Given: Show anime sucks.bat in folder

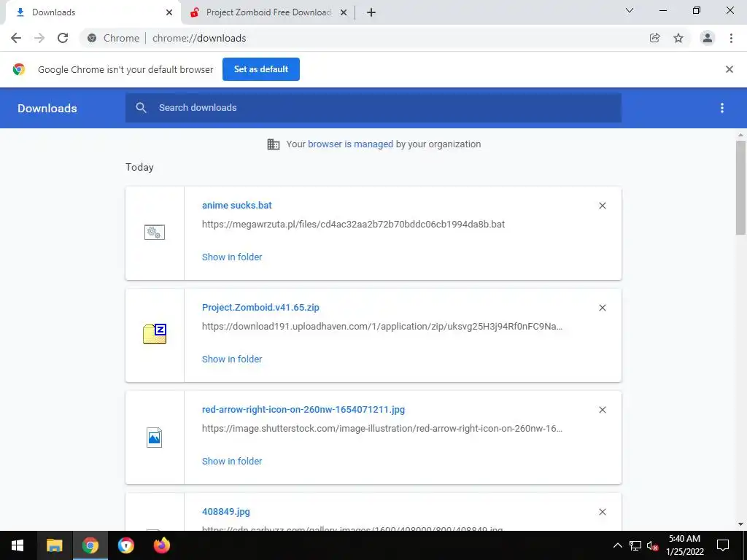Looking at the screenshot, I should (x=232, y=257).
